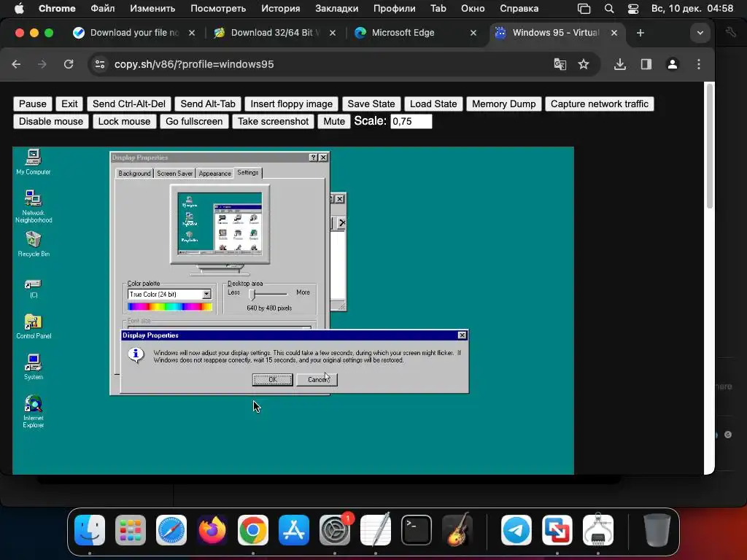Open Internet Explorer desktop icon
Viewport: 747px width, 560px height.
34,411
